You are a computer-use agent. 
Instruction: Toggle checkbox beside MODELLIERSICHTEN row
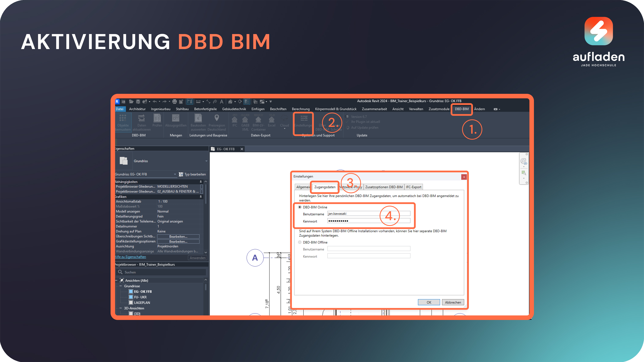(202, 187)
